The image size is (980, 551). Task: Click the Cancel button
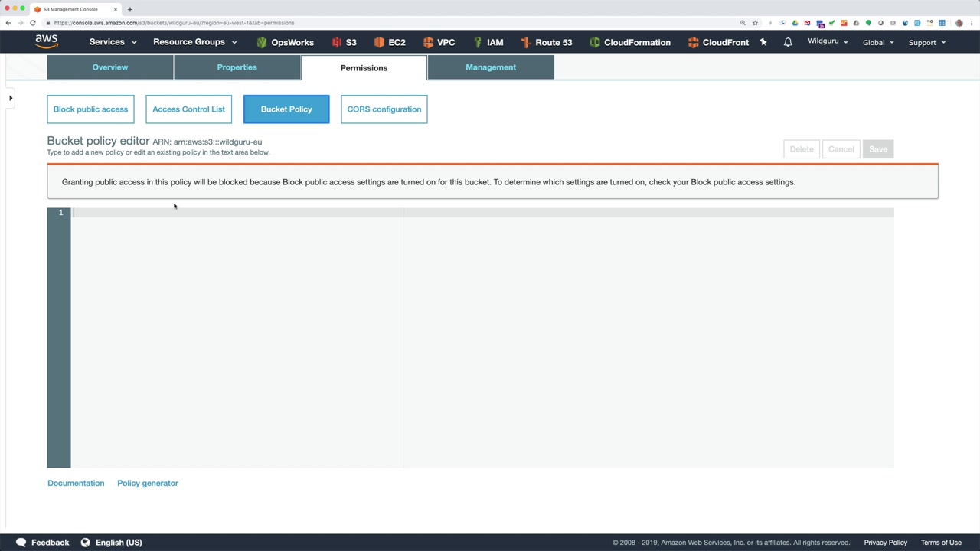click(x=841, y=149)
